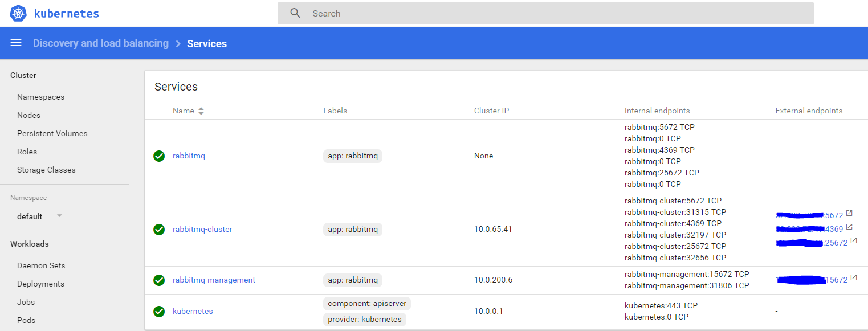Click green status check for kubernetes service
Screen dimensions: 868x331
(x=159, y=312)
